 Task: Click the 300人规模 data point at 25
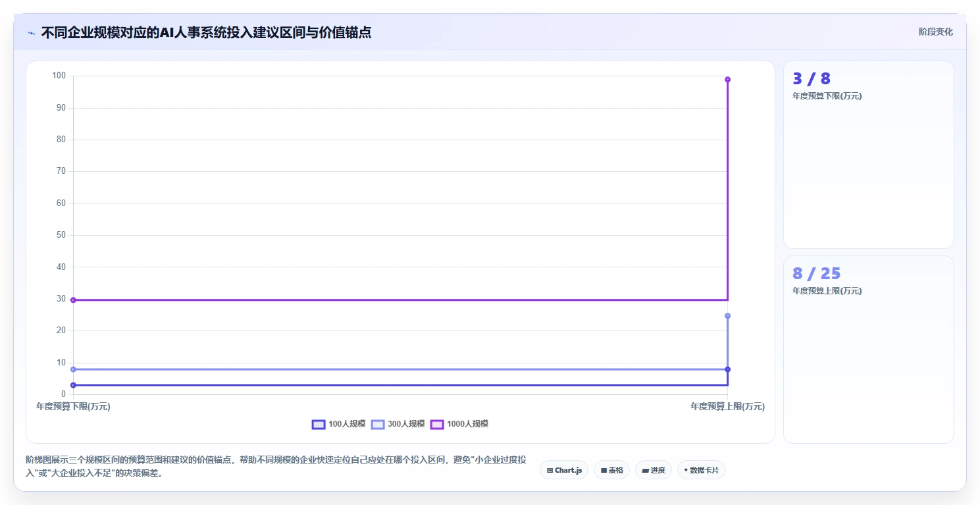[727, 316]
